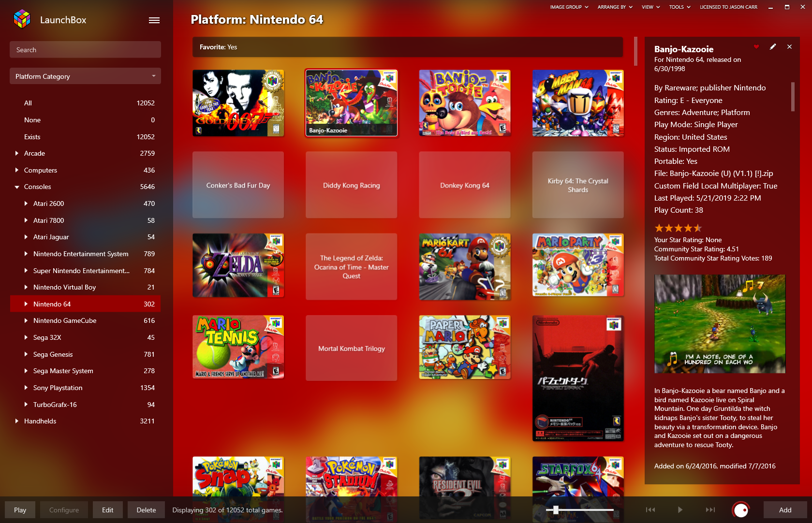Collapse the Consoles category
Screen dimensions: 812x523
click(x=17, y=187)
